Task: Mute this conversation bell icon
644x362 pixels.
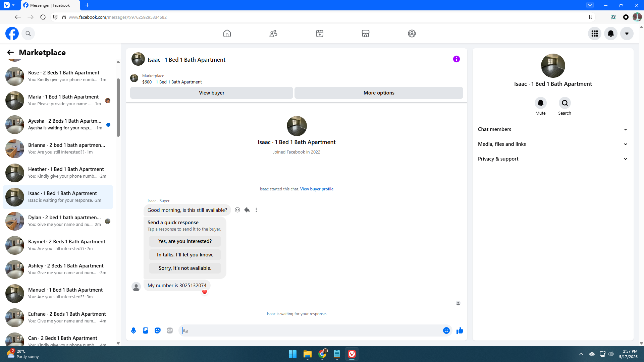Action: click(x=541, y=103)
